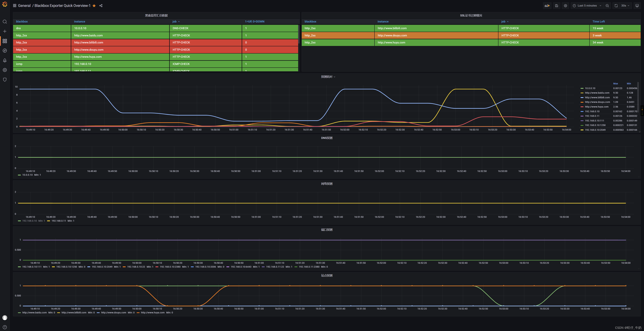Click SSL证书过期情况 panel title

coord(471,15)
